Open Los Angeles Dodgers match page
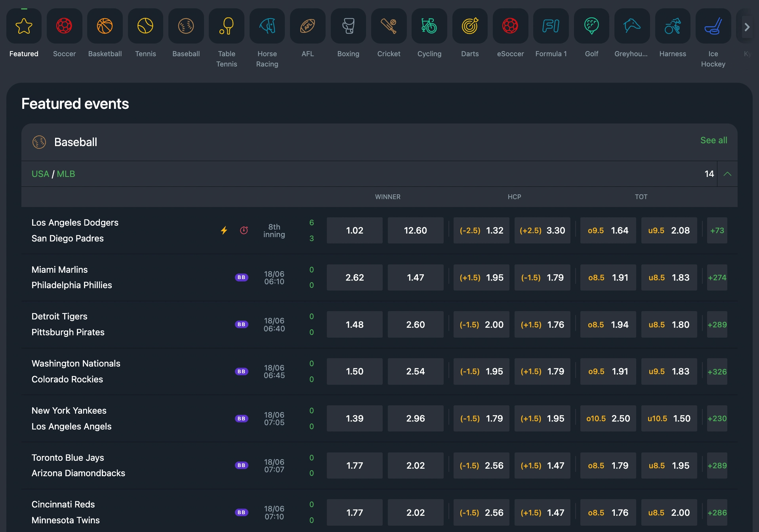Image resolution: width=759 pixels, height=532 pixels. click(75, 222)
